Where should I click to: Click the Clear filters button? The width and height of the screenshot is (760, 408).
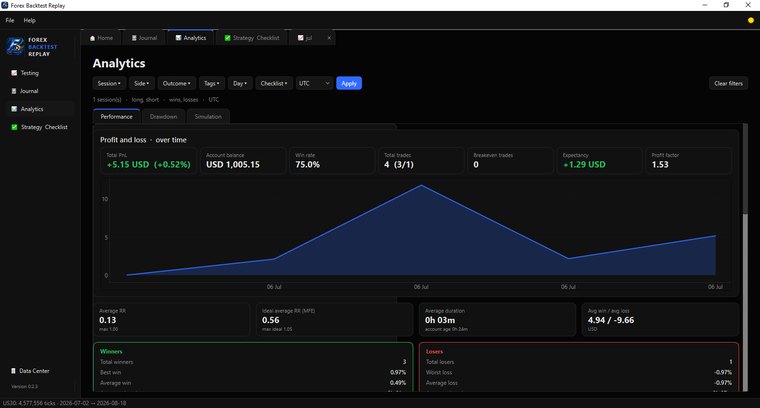pyautogui.click(x=728, y=83)
